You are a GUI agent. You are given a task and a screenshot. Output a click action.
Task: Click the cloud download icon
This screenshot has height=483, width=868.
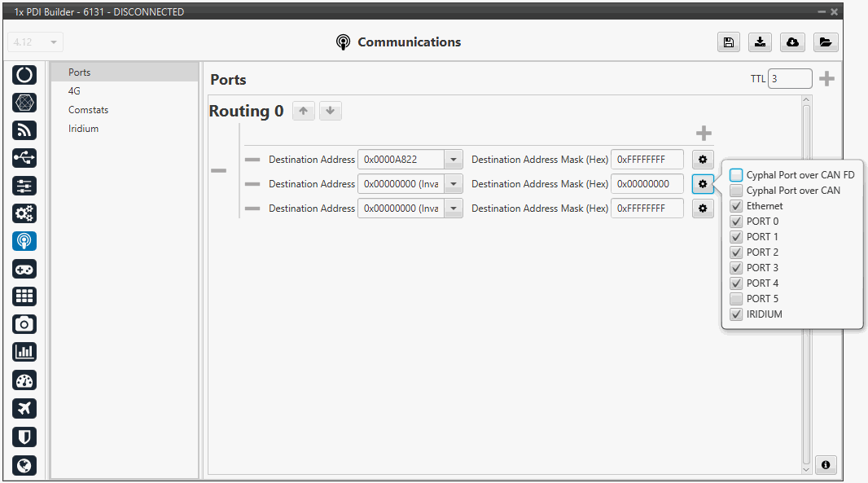pyautogui.click(x=792, y=42)
